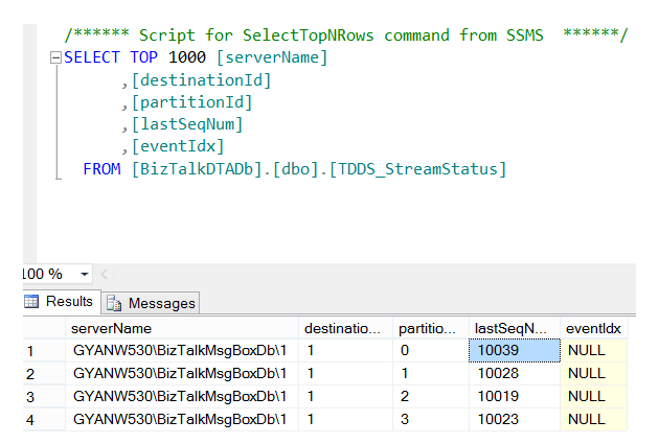This screenshot has width=652, height=443.
Task: Open the zoom percentage dropdown
Action: (x=84, y=274)
